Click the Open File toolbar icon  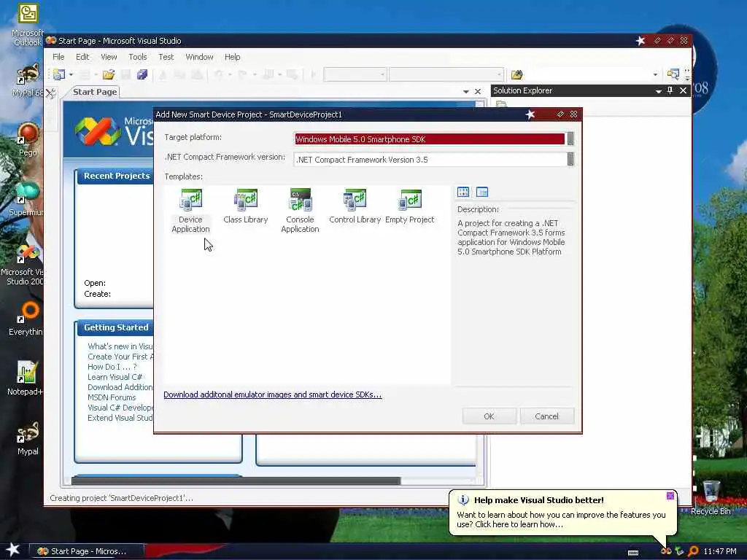pos(109,74)
